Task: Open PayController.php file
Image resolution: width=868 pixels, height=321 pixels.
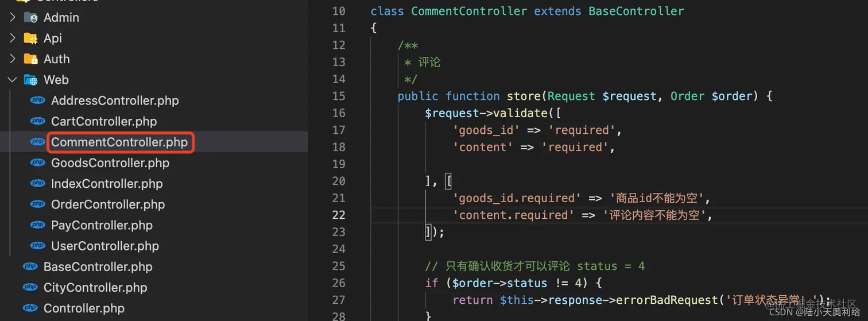Action: click(x=102, y=225)
